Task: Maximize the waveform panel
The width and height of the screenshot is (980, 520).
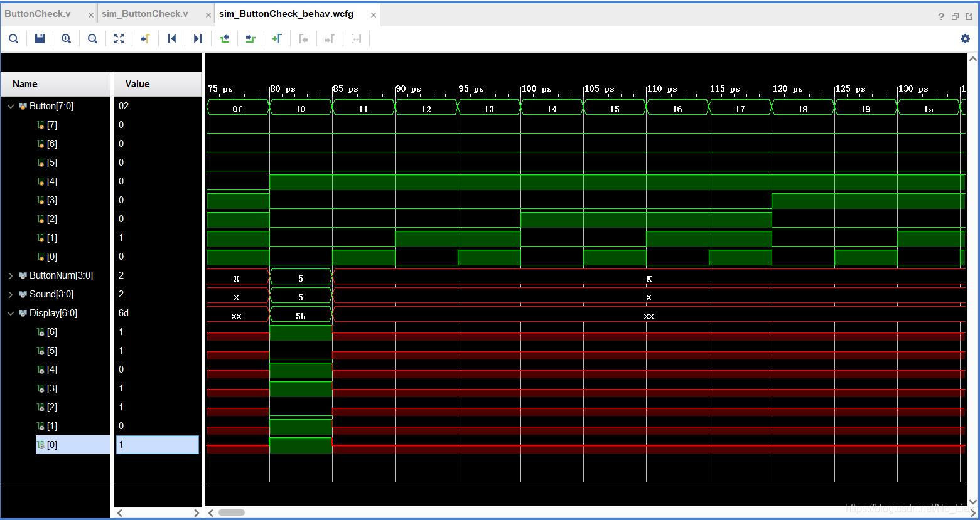Action: pos(969,17)
